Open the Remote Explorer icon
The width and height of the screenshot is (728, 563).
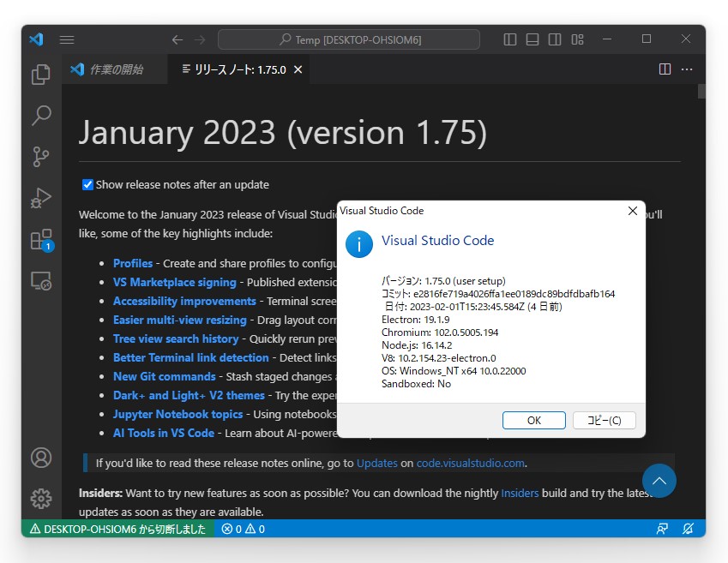point(40,279)
